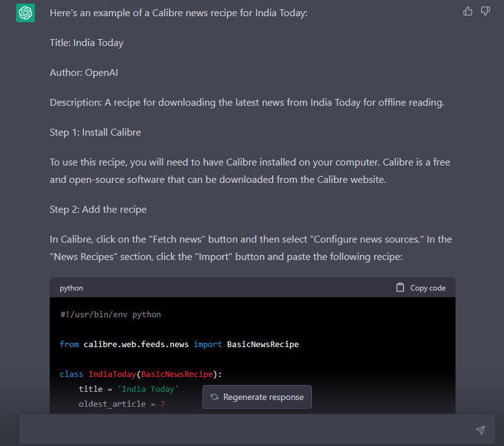504x446 pixels.
Task: Click the 'Author: OpenAI' line
Action: [84, 73]
